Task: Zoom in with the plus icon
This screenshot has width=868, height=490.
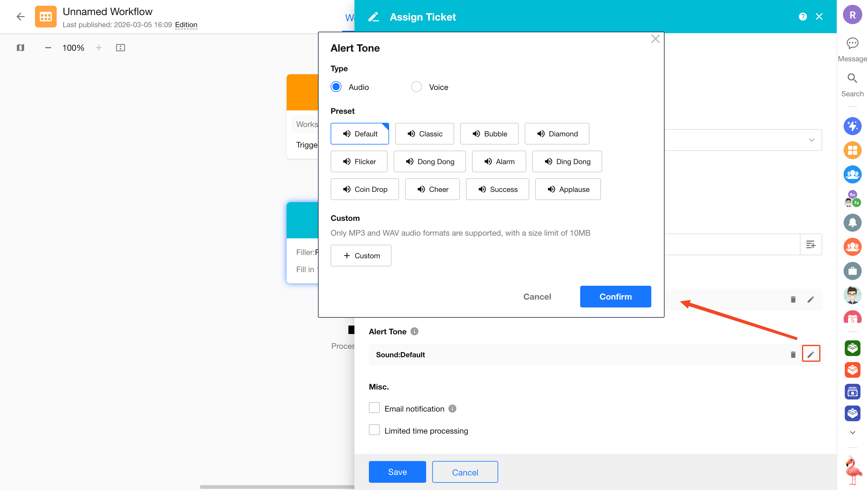Action: (99, 48)
